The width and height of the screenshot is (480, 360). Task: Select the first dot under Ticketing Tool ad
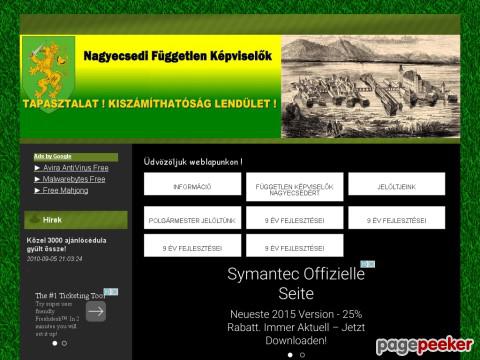tap(55, 343)
